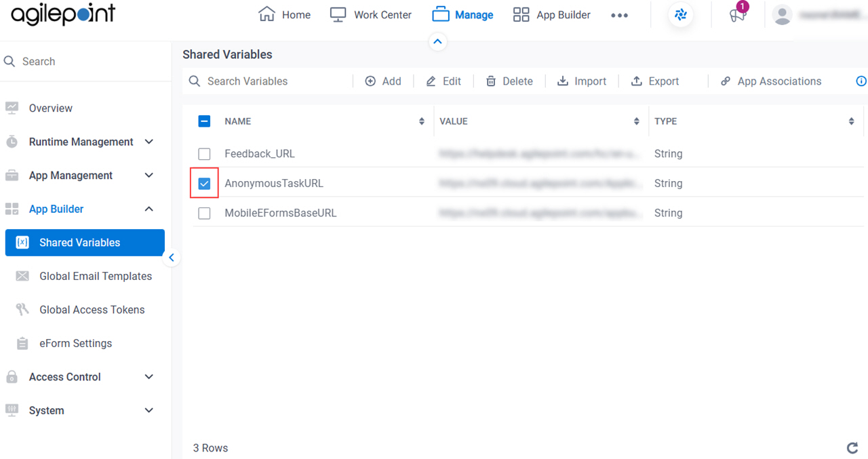Expand System chevron
The image size is (868, 459).
pyautogui.click(x=149, y=410)
